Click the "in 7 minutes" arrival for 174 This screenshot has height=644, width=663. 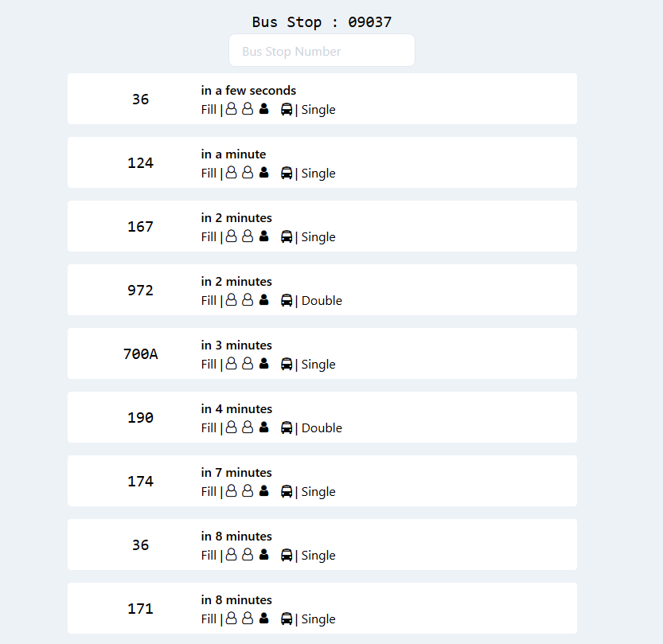236,473
